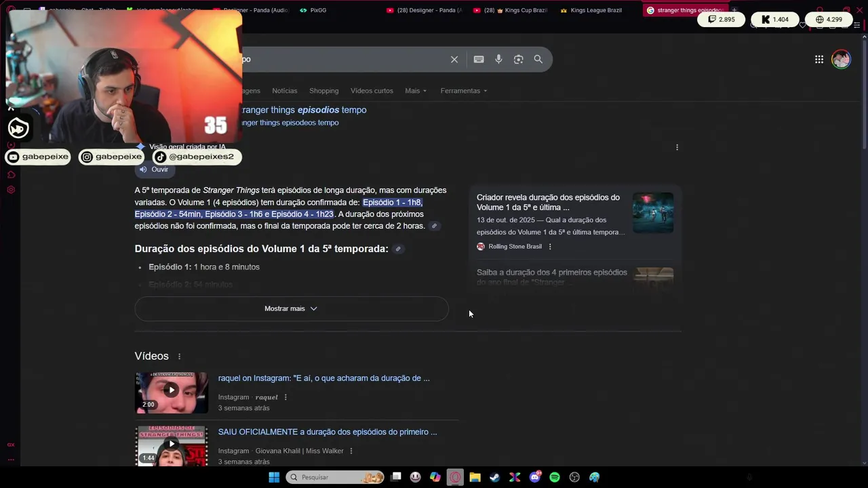Switch to Opera GX in taskbar
Image resolution: width=868 pixels, height=488 pixels.
coord(455,477)
